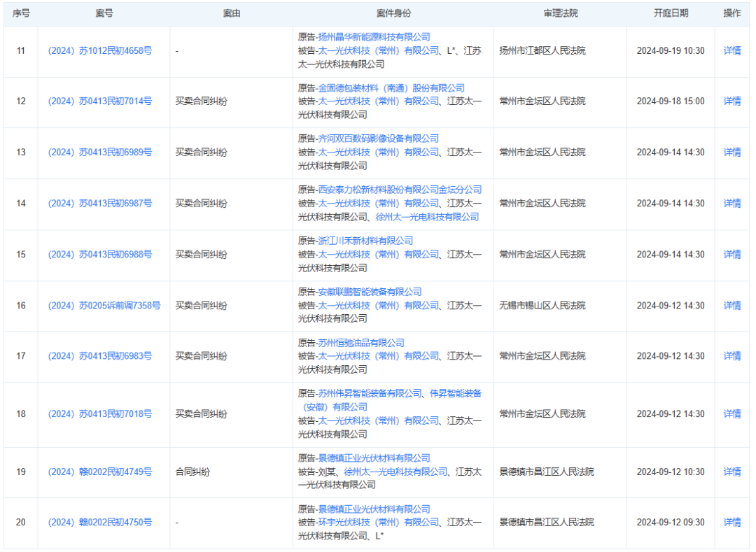Click plaintiff 扬州晶华新能源科技有限公司
The width and height of the screenshot is (756, 552).
tap(374, 37)
